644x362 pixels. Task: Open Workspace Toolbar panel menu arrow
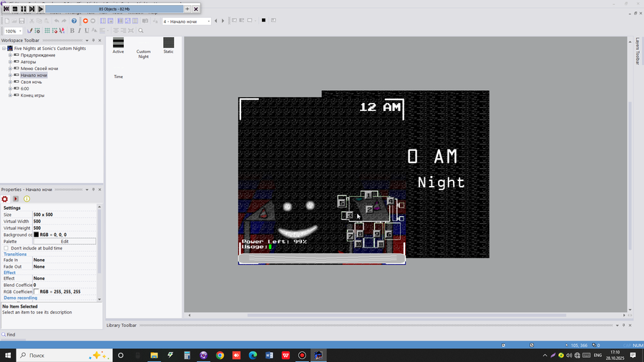pos(87,40)
